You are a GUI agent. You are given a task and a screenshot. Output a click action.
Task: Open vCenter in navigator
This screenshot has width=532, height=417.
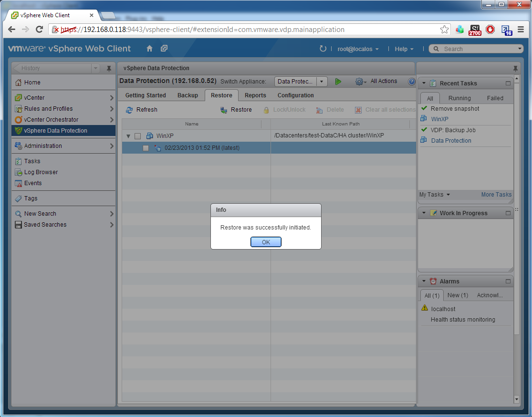point(63,98)
